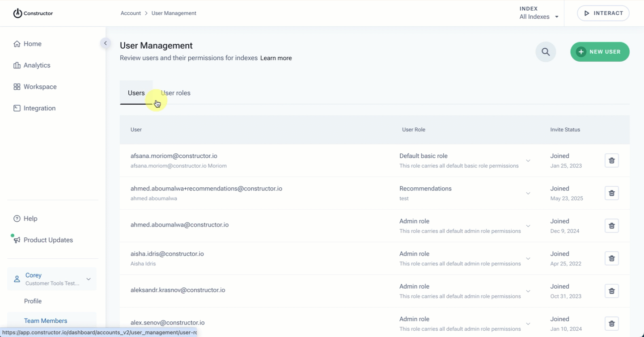Click plus icon in New User button
The image size is (644, 337).
[x=581, y=52]
